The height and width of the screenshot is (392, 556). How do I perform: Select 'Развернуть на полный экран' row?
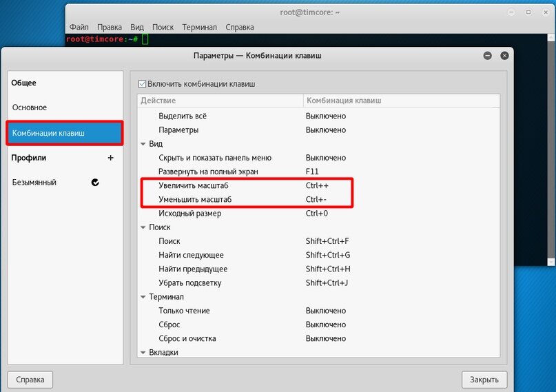click(318, 172)
